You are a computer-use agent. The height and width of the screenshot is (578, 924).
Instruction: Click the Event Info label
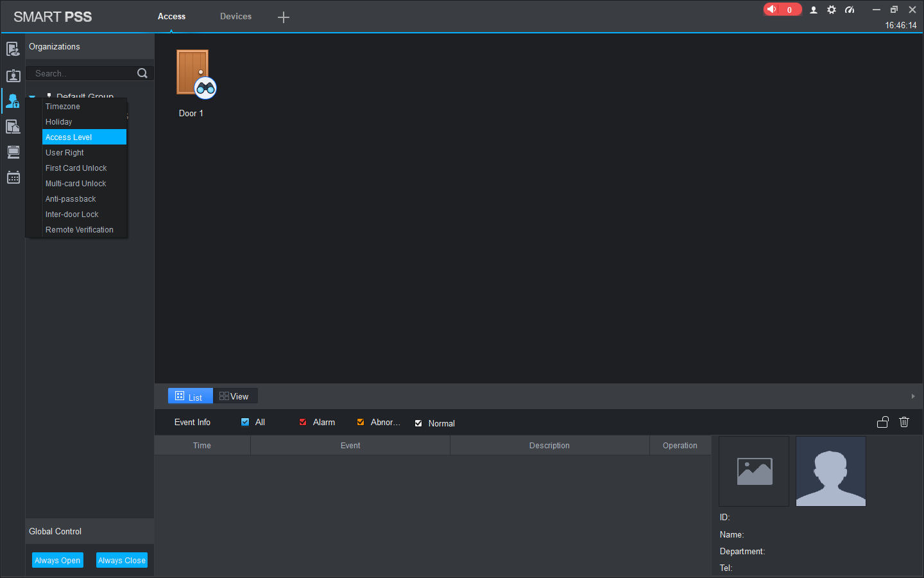(193, 423)
